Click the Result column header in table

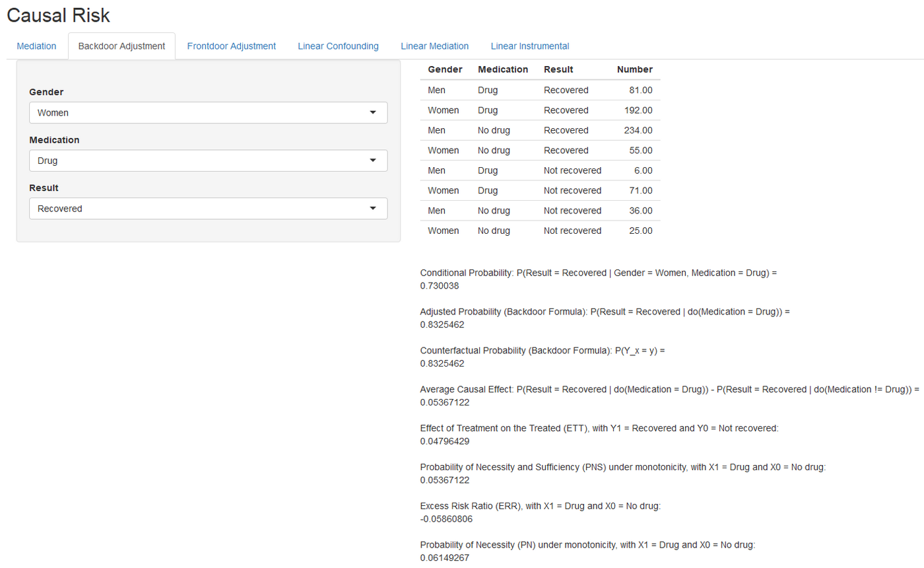558,69
